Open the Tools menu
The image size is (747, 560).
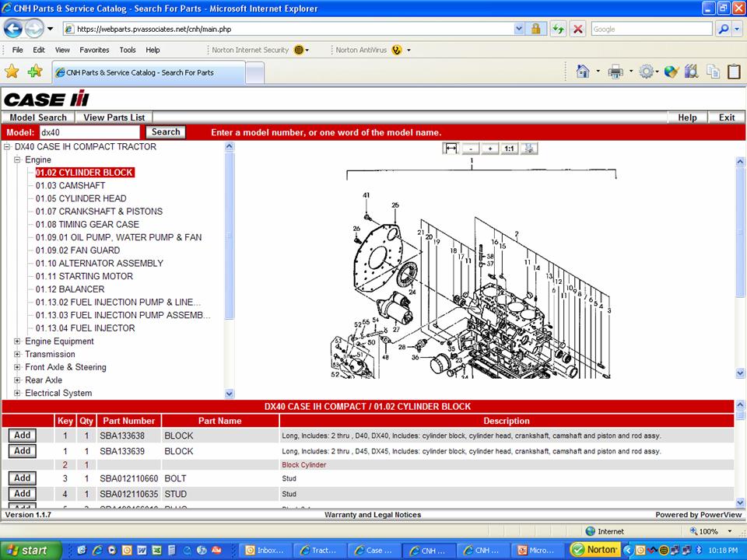pyautogui.click(x=128, y=50)
